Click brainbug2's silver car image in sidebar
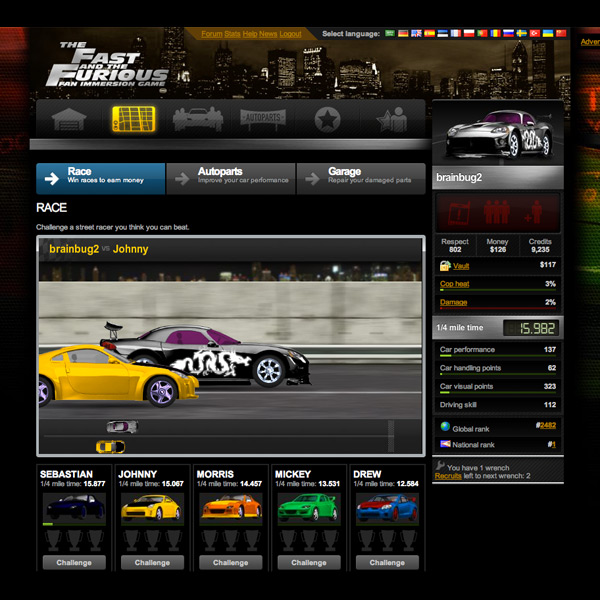 click(498, 134)
